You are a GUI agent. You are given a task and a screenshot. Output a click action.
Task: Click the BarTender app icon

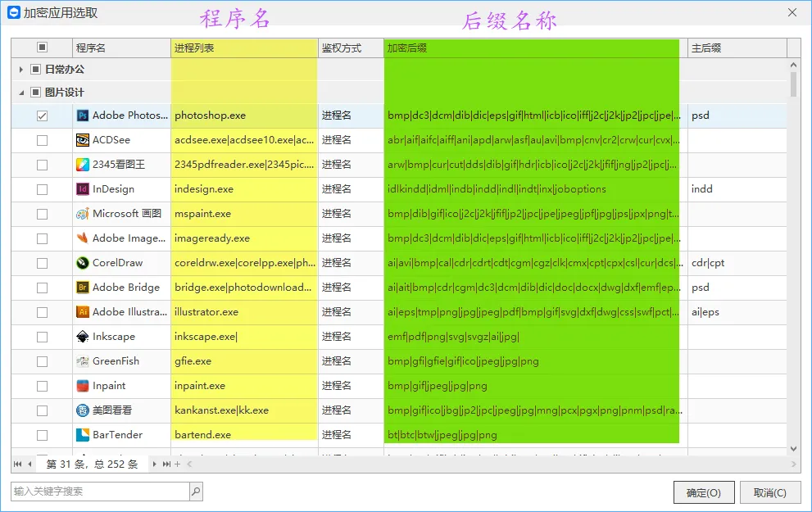[82, 435]
